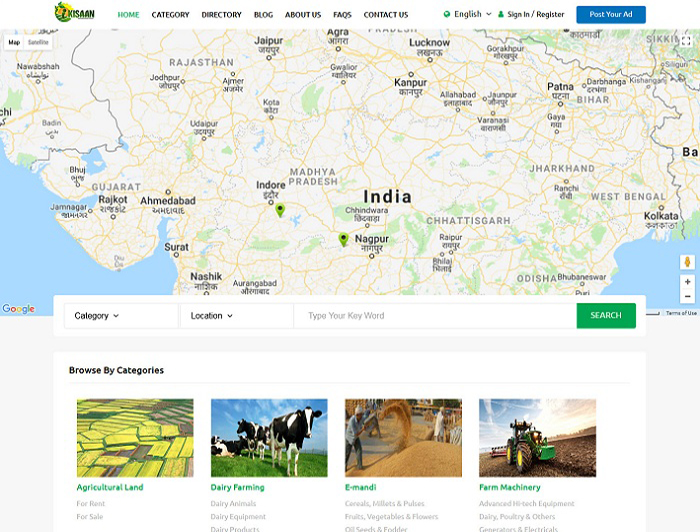Zoom in the map with plus button
The image size is (700, 532).
point(687,282)
